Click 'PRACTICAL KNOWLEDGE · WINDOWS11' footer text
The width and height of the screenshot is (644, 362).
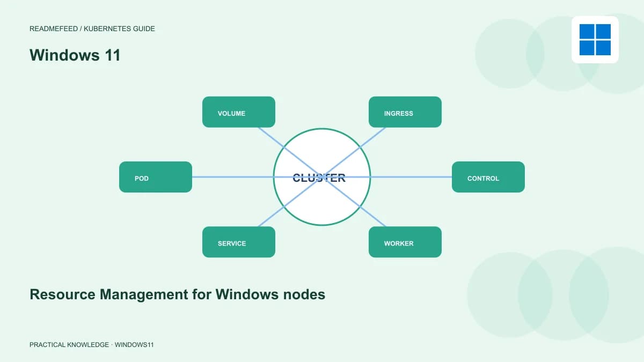pos(92,345)
